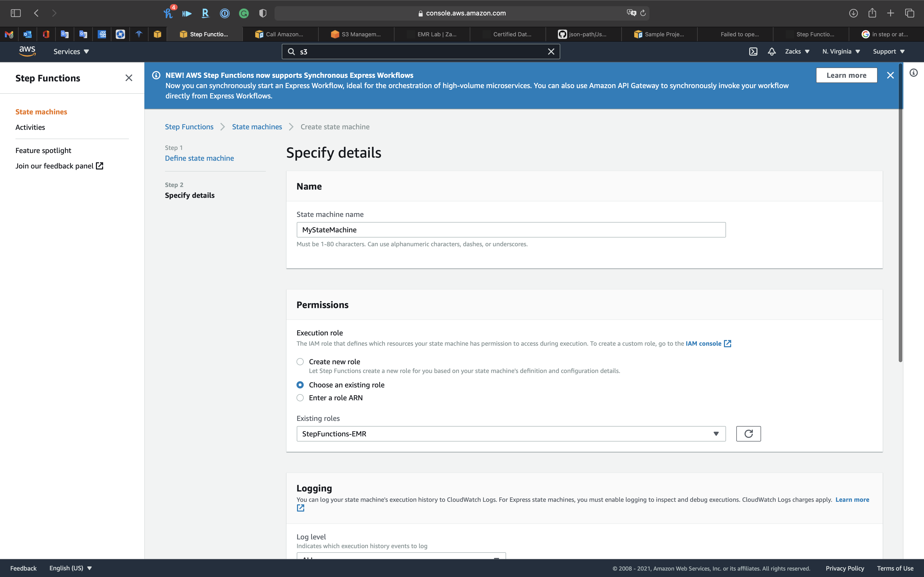Click the State machine name field
Image resolution: width=924 pixels, height=577 pixels.
(x=510, y=230)
